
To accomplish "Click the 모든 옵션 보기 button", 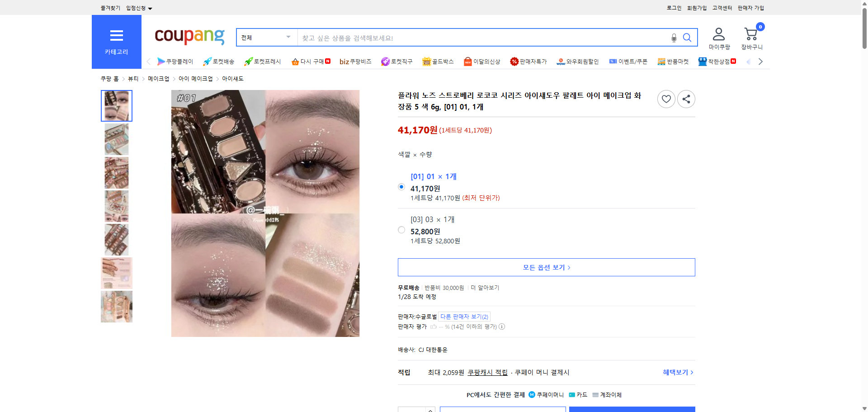I will point(546,267).
